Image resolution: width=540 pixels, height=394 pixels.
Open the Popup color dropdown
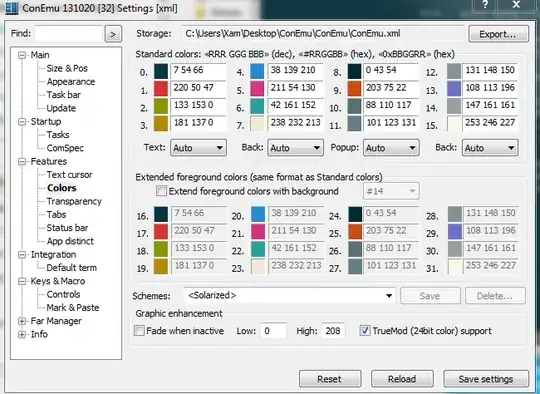pos(391,148)
